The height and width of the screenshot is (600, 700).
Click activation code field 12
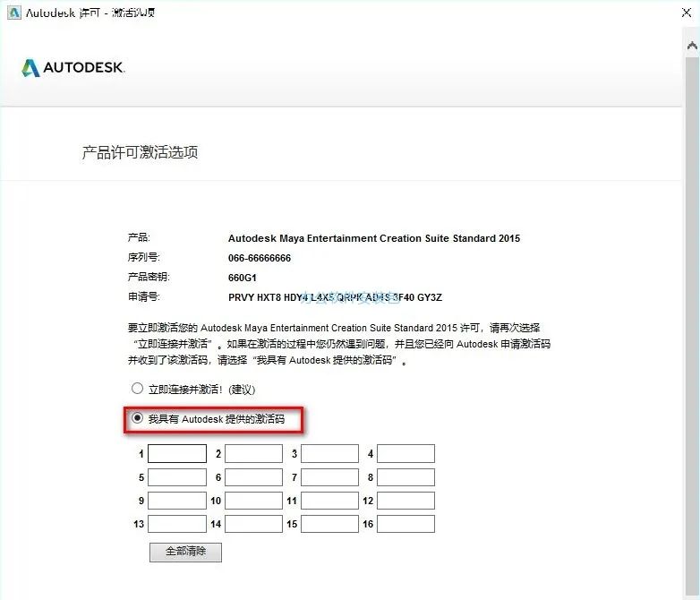coord(405,501)
